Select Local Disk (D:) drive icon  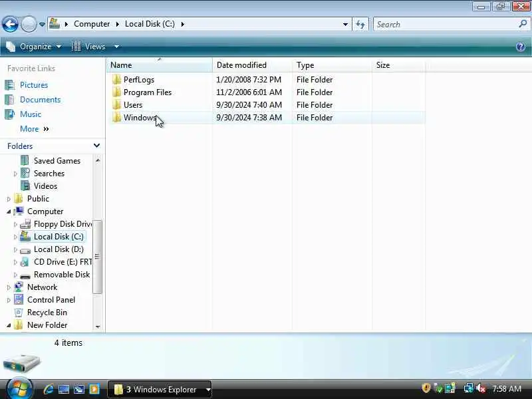coord(25,251)
